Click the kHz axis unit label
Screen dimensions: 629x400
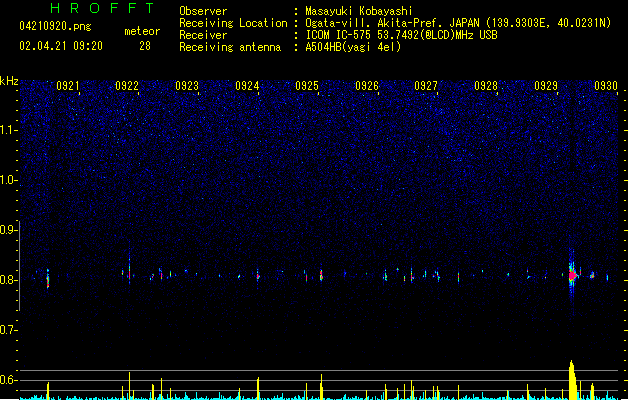(x=9, y=81)
